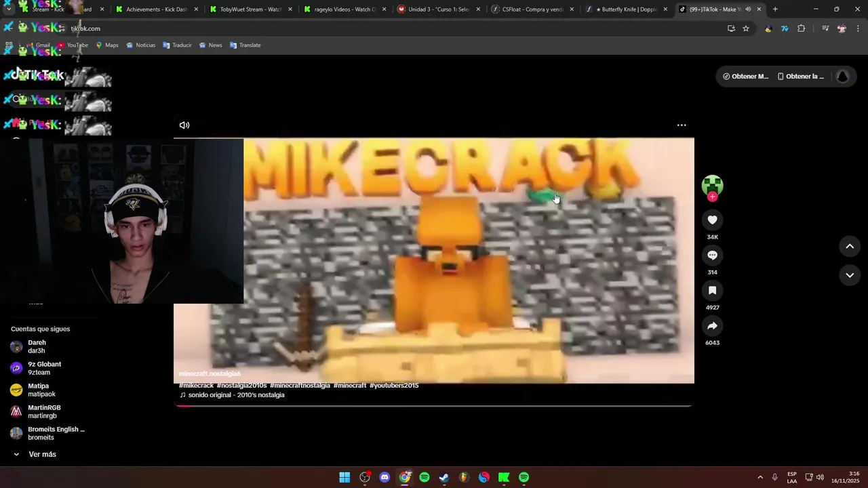The height and width of the screenshot is (488, 868).
Task: Like the video with the heart icon
Action: click(x=712, y=220)
